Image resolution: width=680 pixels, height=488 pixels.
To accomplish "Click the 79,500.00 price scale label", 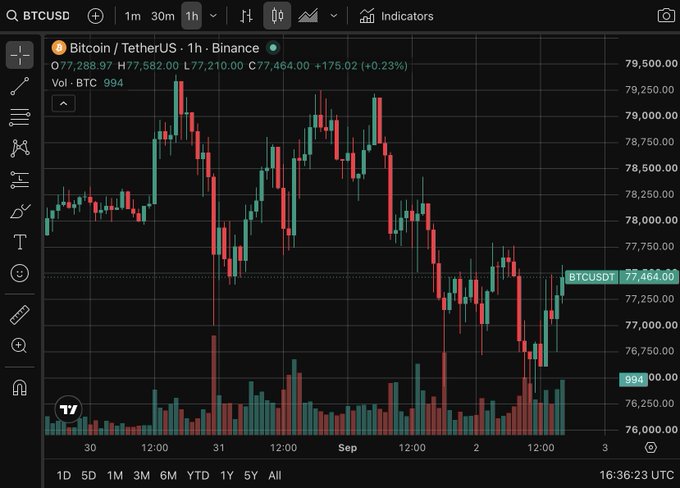I will 651,64.
